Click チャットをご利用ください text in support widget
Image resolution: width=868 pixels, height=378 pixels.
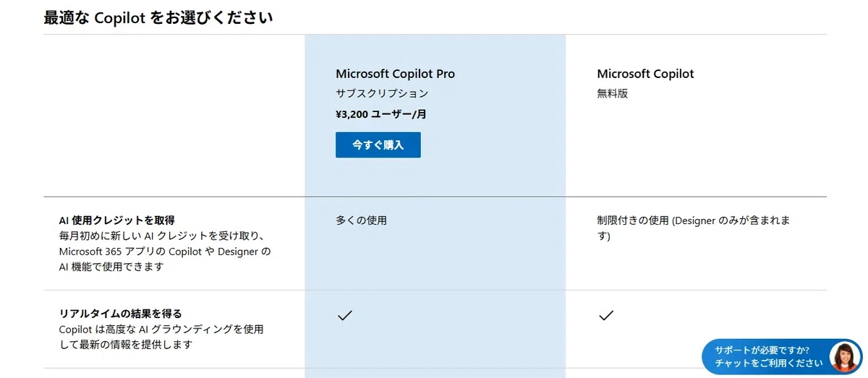pyautogui.click(x=769, y=364)
